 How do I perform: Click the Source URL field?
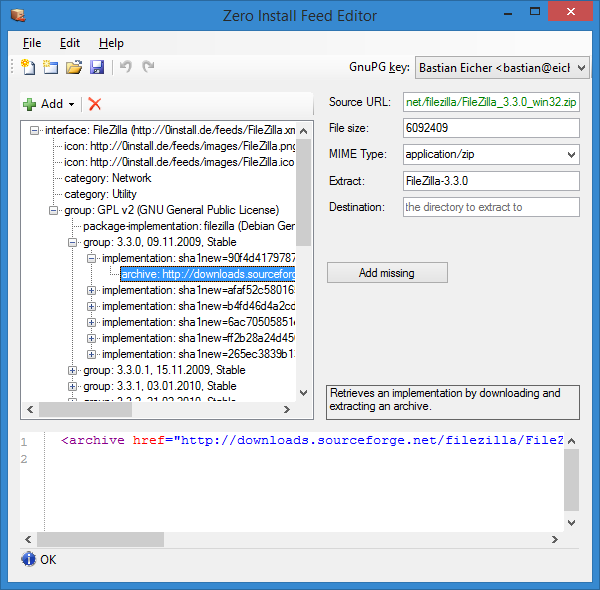pos(491,102)
